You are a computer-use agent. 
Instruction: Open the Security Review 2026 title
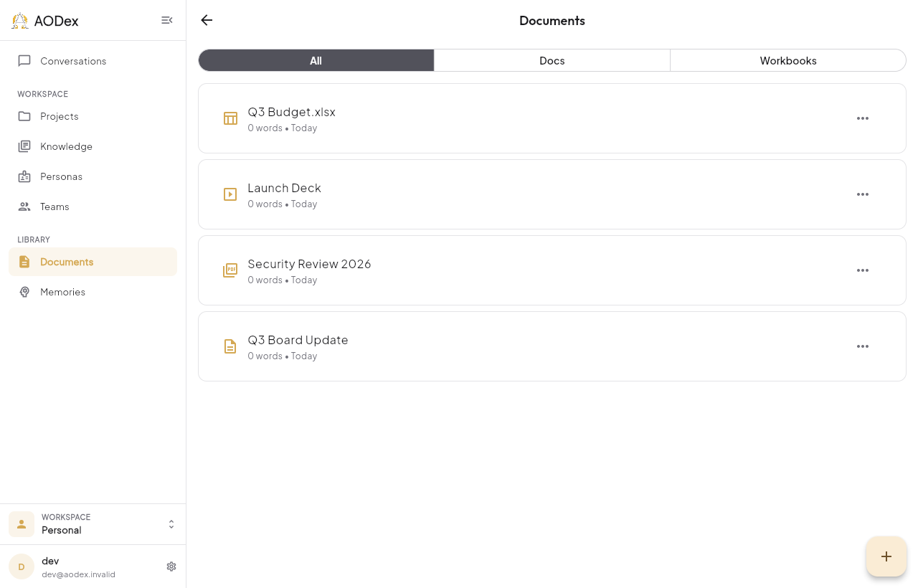[309, 264]
